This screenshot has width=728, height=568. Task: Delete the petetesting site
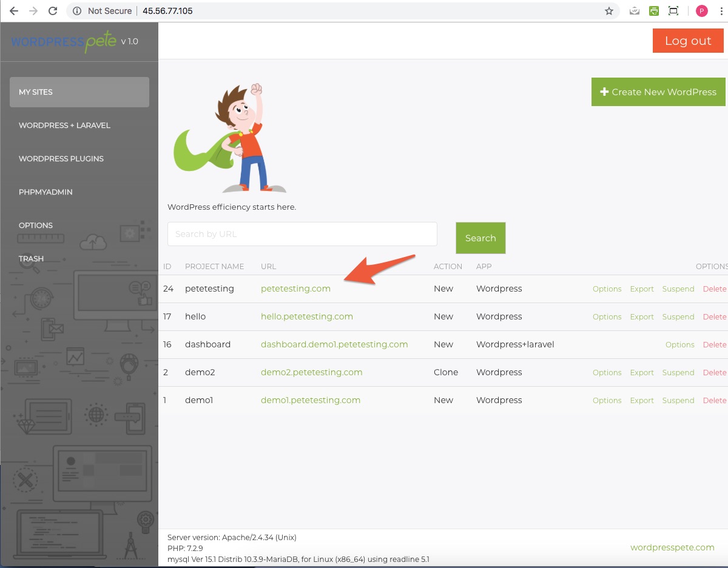(x=715, y=289)
